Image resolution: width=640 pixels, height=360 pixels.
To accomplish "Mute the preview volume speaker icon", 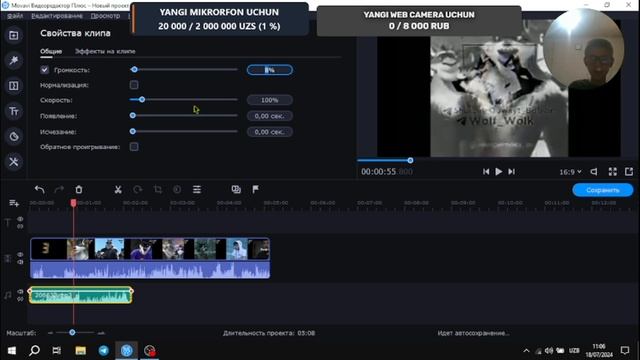I will click(x=594, y=172).
